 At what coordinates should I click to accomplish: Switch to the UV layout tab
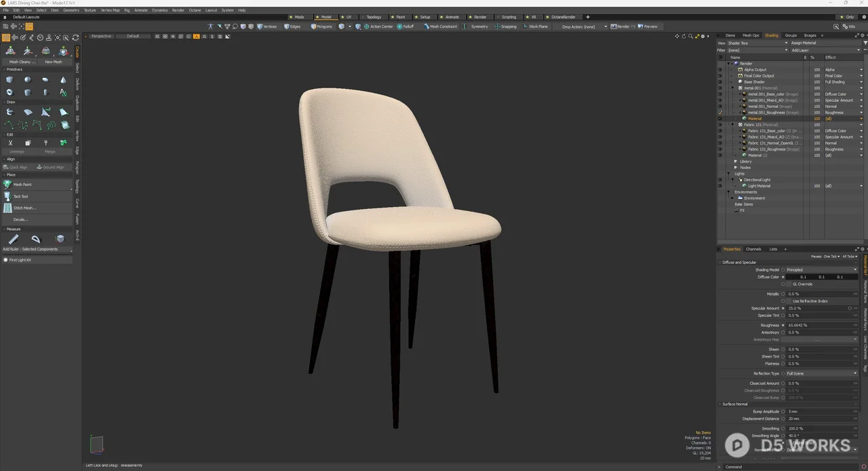pos(349,17)
